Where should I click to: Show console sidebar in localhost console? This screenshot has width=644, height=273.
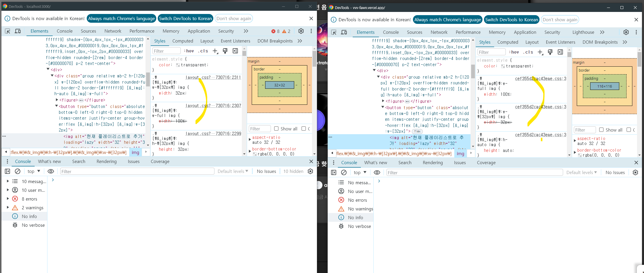8,171
